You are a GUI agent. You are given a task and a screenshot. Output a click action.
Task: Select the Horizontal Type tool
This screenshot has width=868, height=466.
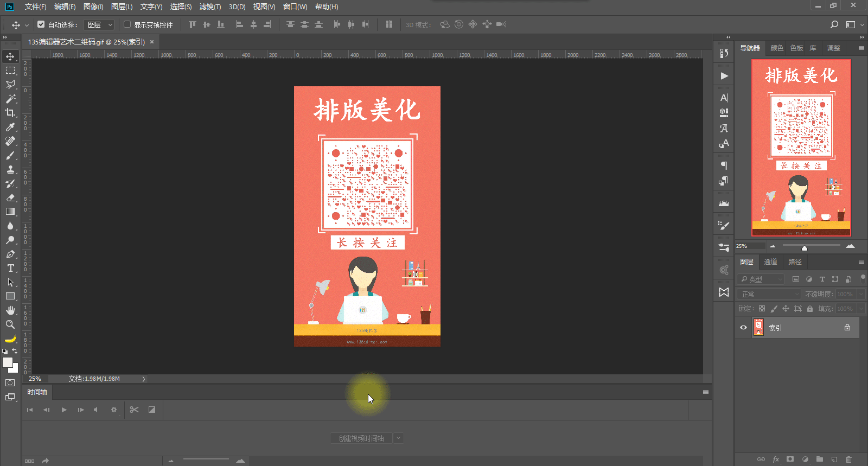10,268
